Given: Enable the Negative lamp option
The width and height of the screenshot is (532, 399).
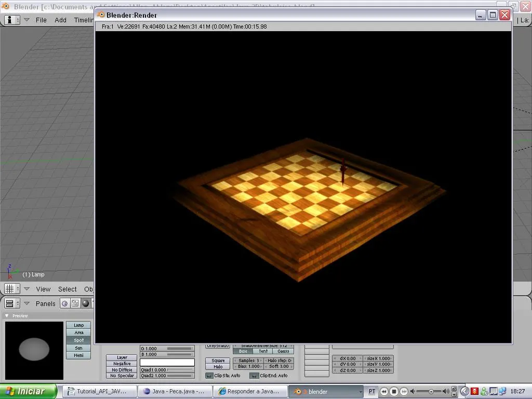Looking at the screenshot, I should [123, 364].
